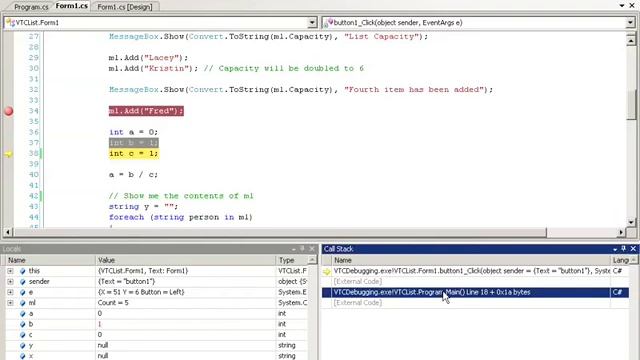640x360 pixels.
Task: Click the Call Stack Name column header
Action: coord(471,260)
